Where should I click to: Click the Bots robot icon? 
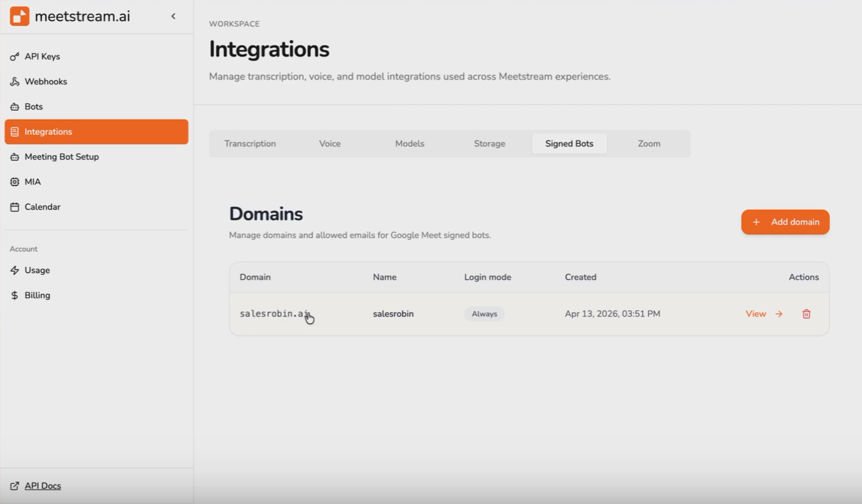click(x=15, y=107)
